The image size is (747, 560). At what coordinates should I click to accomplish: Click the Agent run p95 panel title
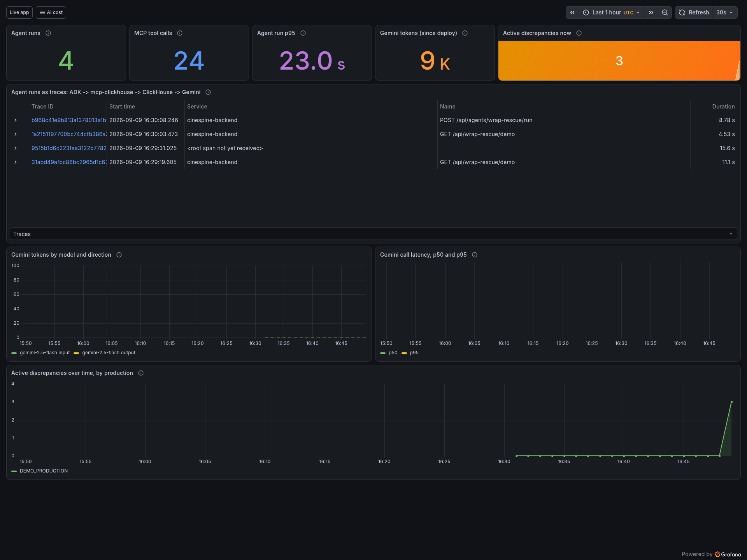[276, 33]
